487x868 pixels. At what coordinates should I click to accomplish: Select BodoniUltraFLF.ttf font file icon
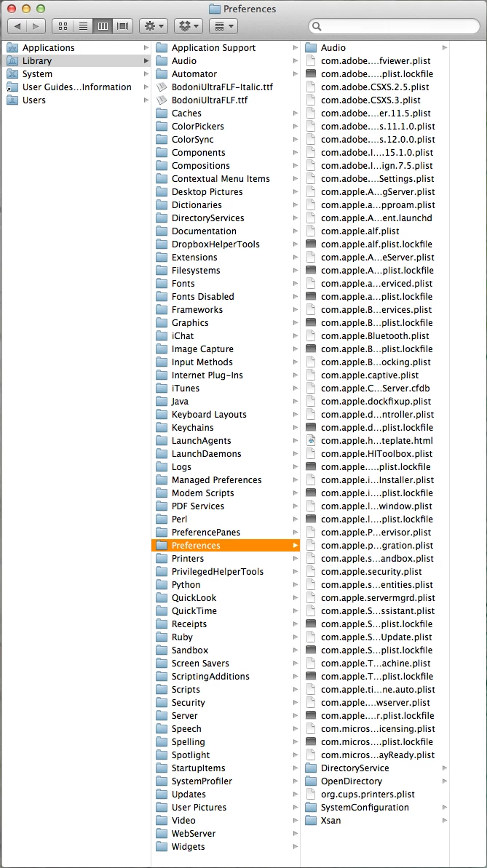point(161,100)
